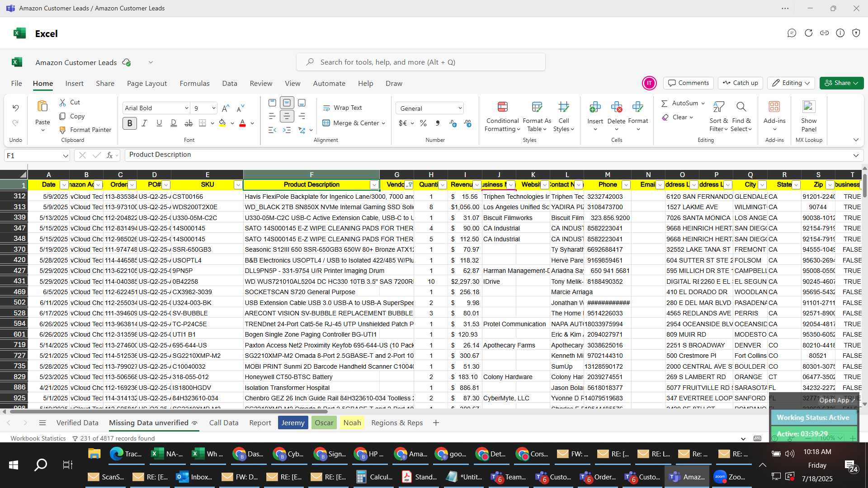Screen dimensions: 868x488
Task: Open the Page Layout ribbon tab
Action: [x=147, y=84]
